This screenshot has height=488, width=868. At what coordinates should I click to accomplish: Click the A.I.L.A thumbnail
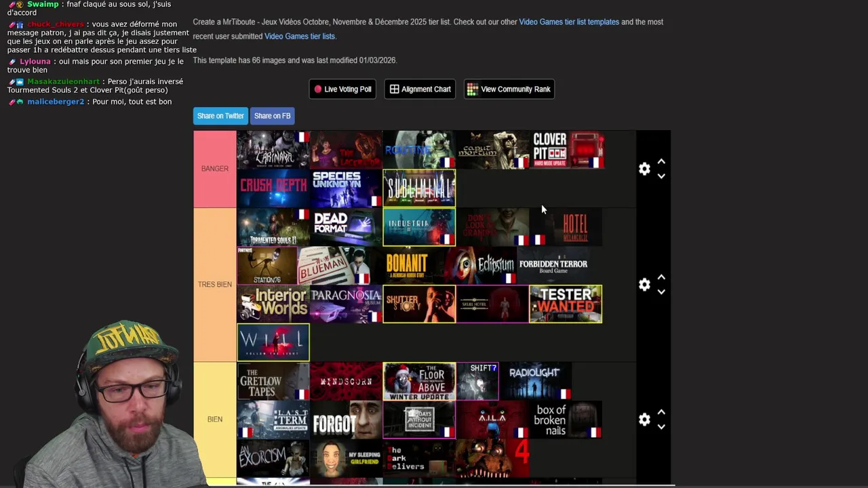492,420
